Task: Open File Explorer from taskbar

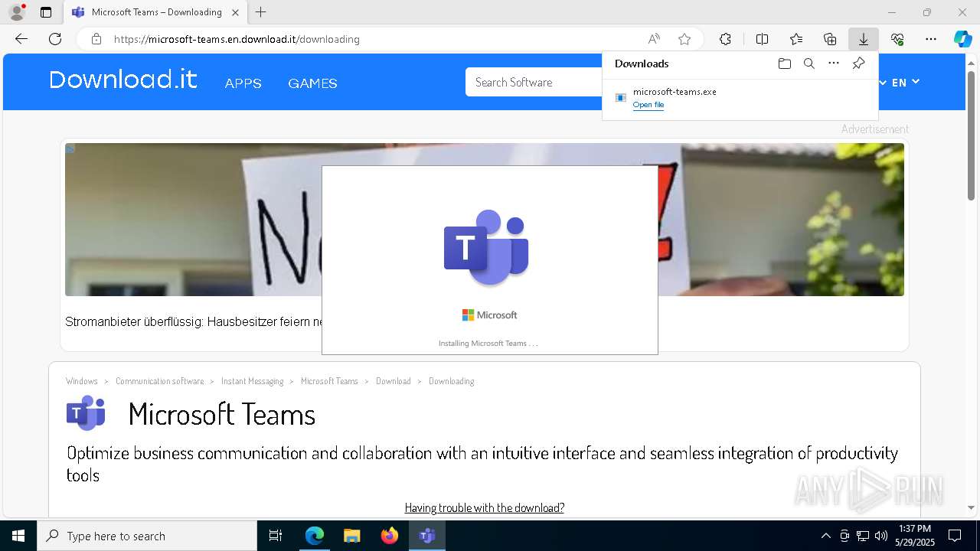Action: click(352, 536)
